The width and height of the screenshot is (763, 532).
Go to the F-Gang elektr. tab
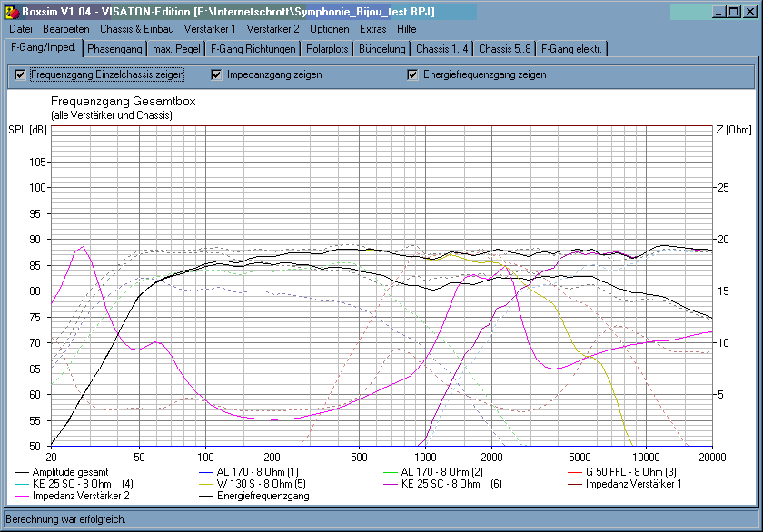572,49
